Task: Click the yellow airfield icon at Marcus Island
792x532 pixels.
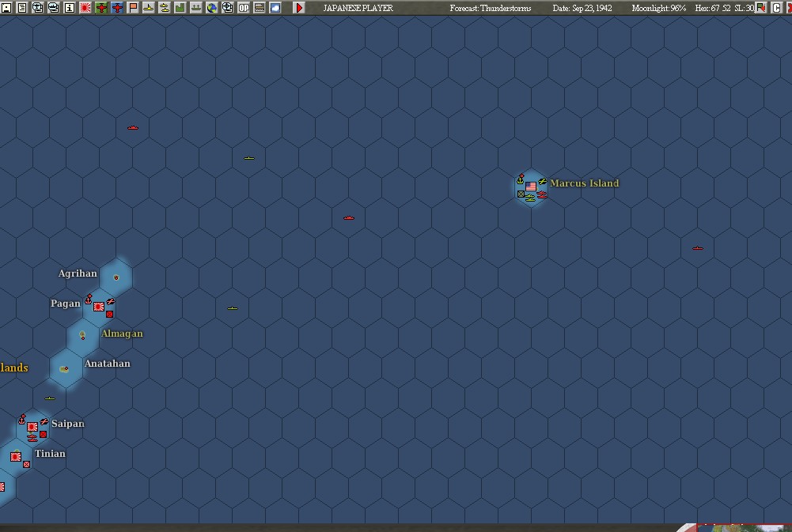Action: tap(542, 181)
